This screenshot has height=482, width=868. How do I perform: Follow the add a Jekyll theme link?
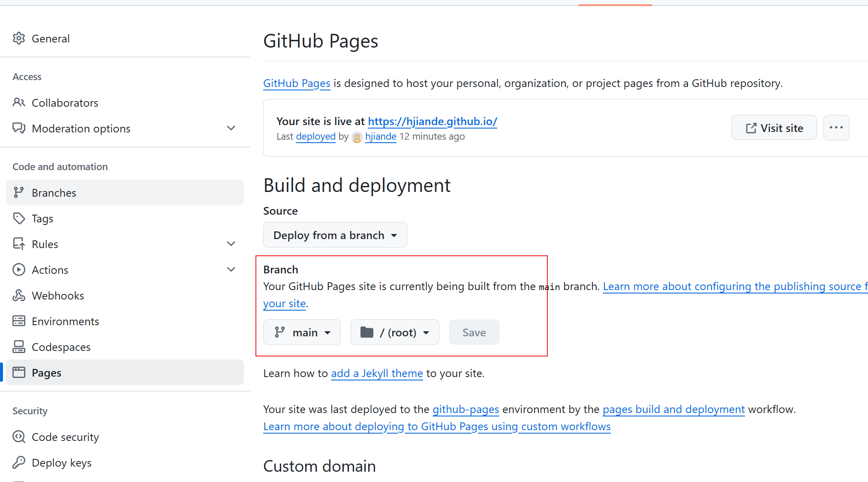pyautogui.click(x=377, y=374)
